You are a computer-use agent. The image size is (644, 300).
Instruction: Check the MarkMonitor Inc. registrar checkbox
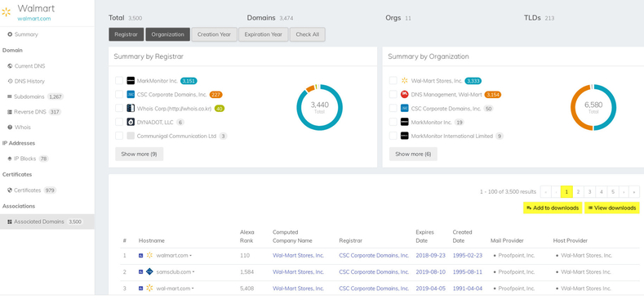(x=119, y=81)
